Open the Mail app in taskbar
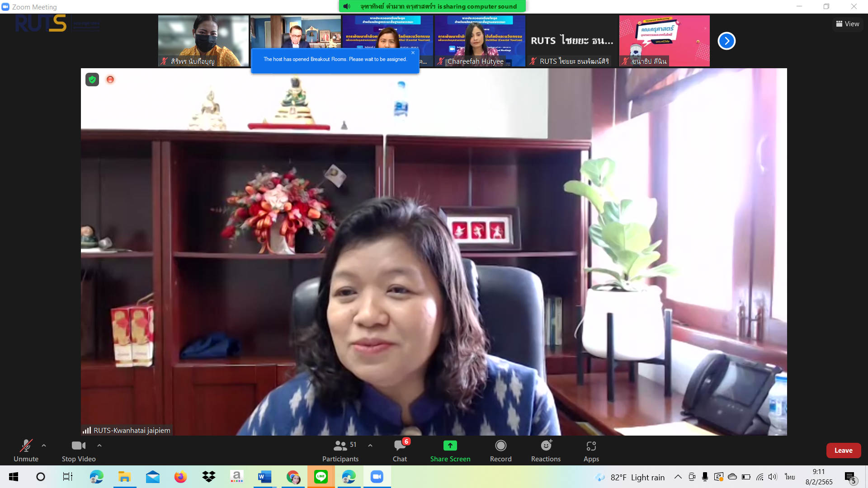 point(153,477)
